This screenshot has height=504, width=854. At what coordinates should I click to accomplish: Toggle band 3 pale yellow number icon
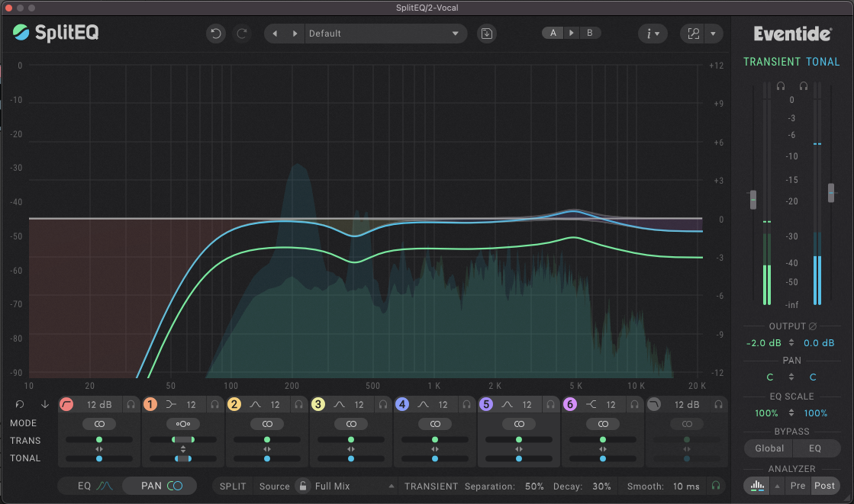point(318,404)
